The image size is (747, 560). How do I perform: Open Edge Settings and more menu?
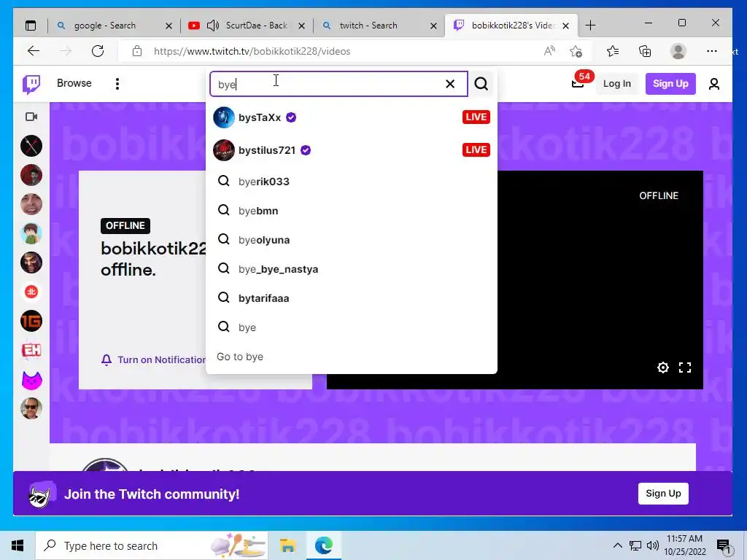pyautogui.click(x=712, y=51)
